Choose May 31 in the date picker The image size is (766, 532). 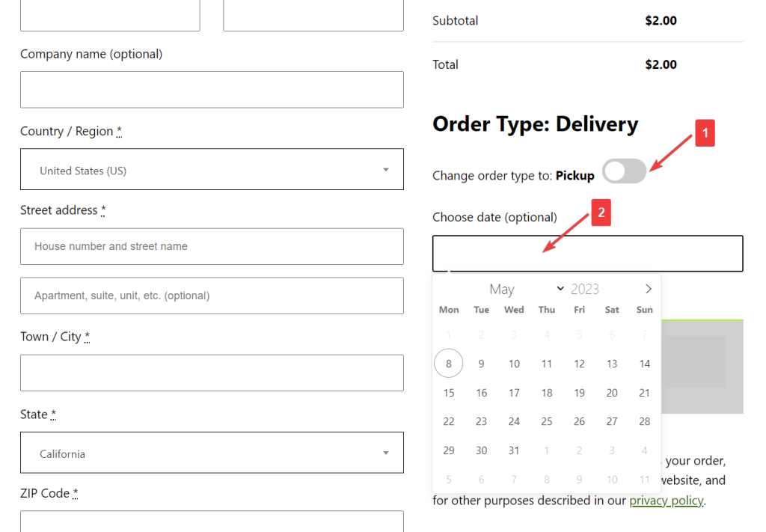pos(514,450)
